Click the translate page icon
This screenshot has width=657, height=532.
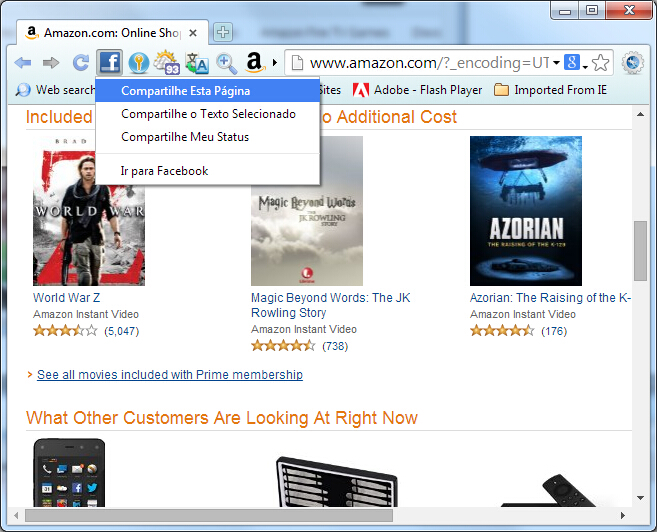[197, 64]
